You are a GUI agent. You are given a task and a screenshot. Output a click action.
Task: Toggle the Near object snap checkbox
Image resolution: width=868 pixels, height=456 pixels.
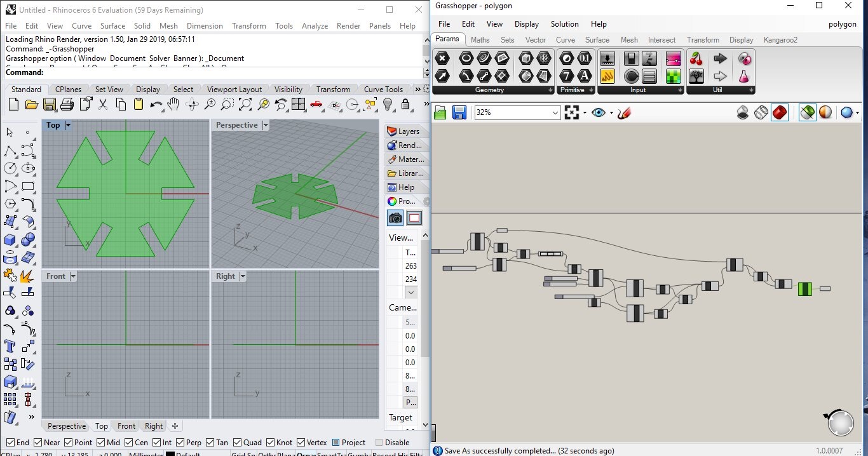pos(38,443)
